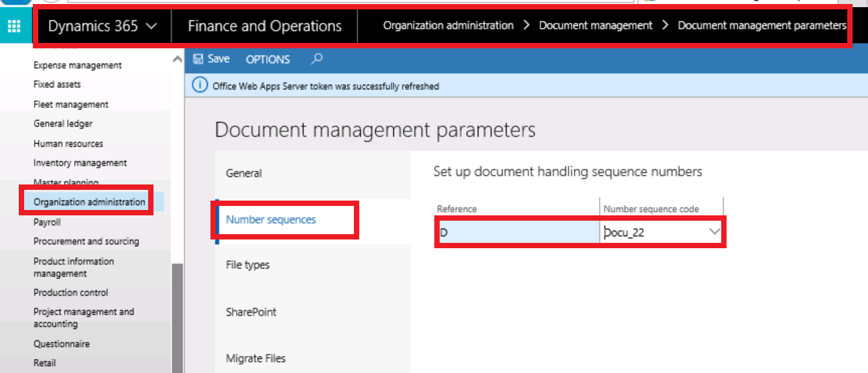Image resolution: width=868 pixels, height=373 pixels.
Task: Click the info icon in notification bar
Action: [200, 85]
